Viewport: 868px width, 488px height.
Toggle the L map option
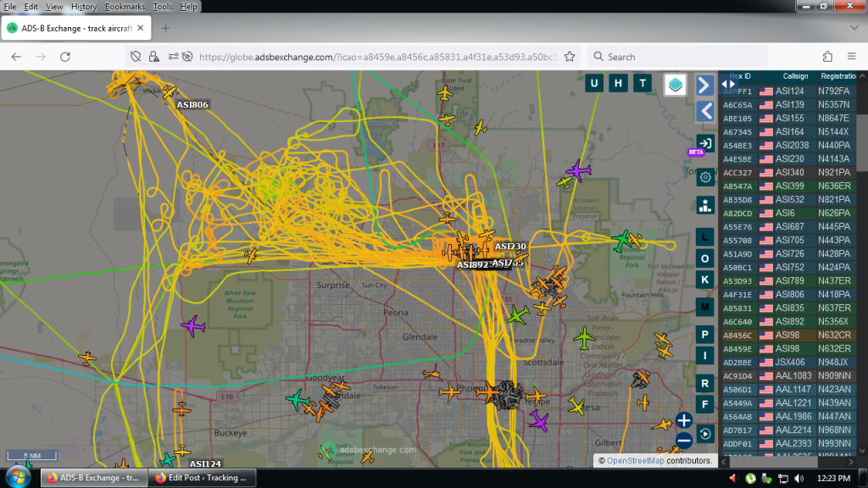704,237
